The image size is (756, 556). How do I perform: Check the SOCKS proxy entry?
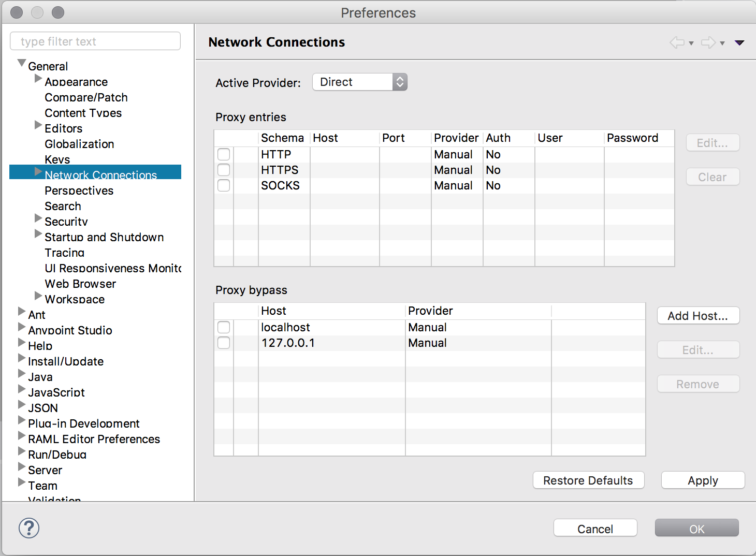(223, 185)
